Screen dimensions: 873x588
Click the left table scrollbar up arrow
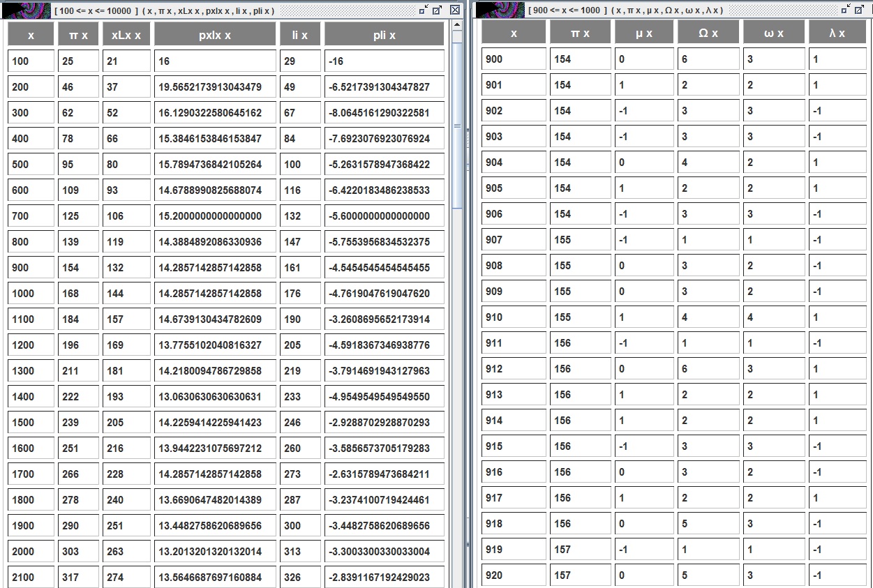pyautogui.click(x=457, y=25)
